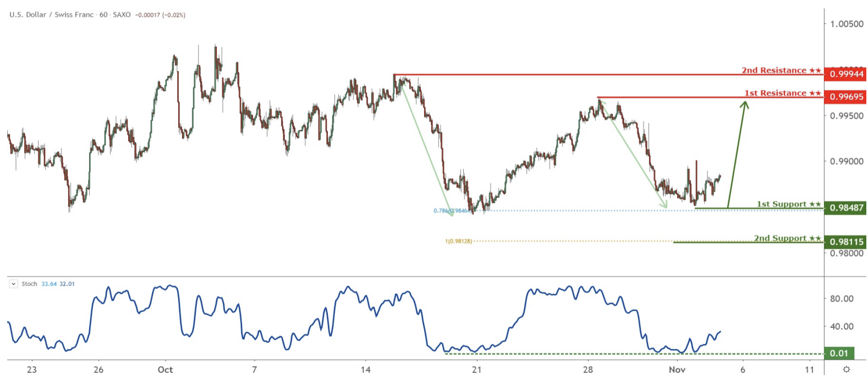Image resolution: width=868 pixels, height=385 pixels.
Task: Click the 6 date axis label
Action: tap(743, 370)
